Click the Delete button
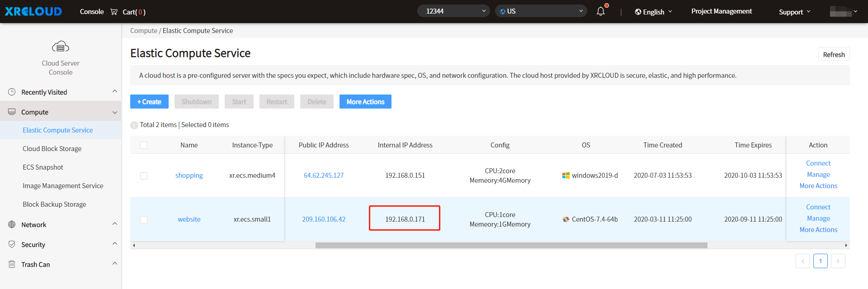Viewport: 868px width, 289px height. click(x=317, y=102)
